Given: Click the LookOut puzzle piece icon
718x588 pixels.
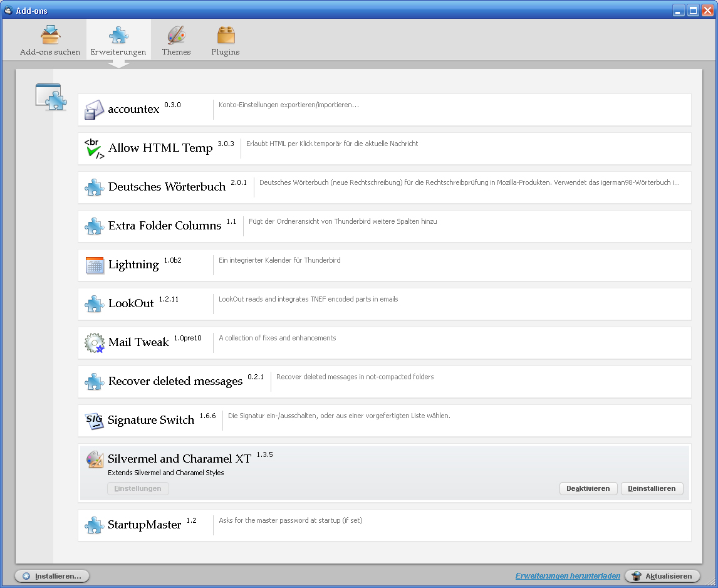Looking at the screenshot, I should [x=94, y=304].
